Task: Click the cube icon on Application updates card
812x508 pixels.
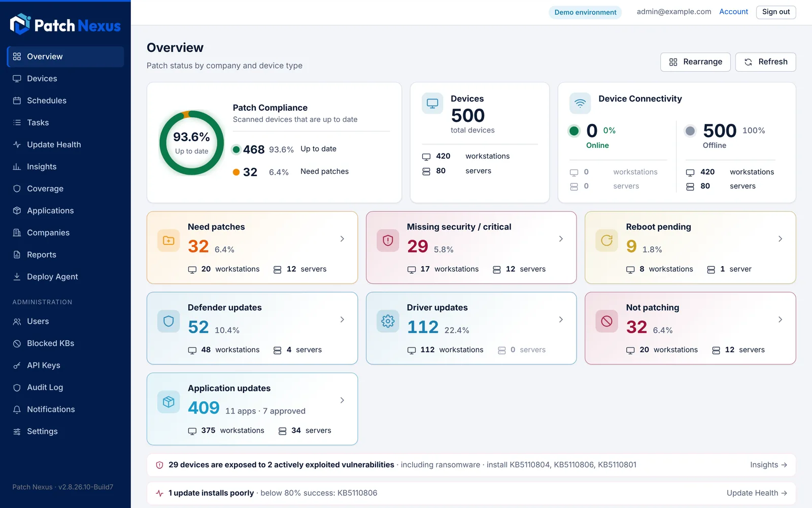Action: (x=168, y=402)
